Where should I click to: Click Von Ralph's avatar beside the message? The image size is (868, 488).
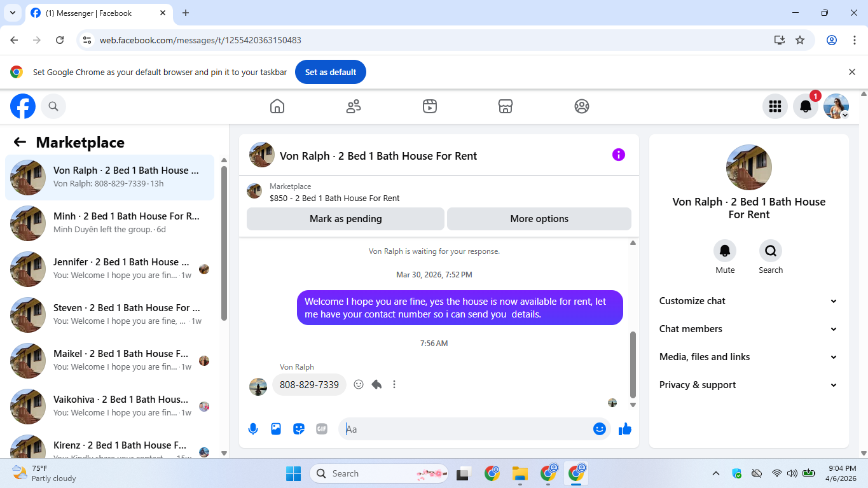coord(258,386)
